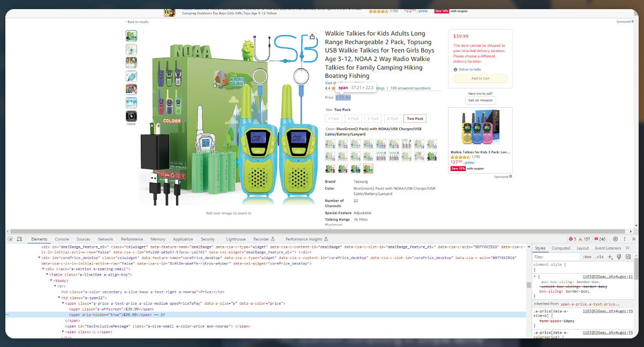Select the inspect element picker icon in DevTools

[x=10, y=239]
